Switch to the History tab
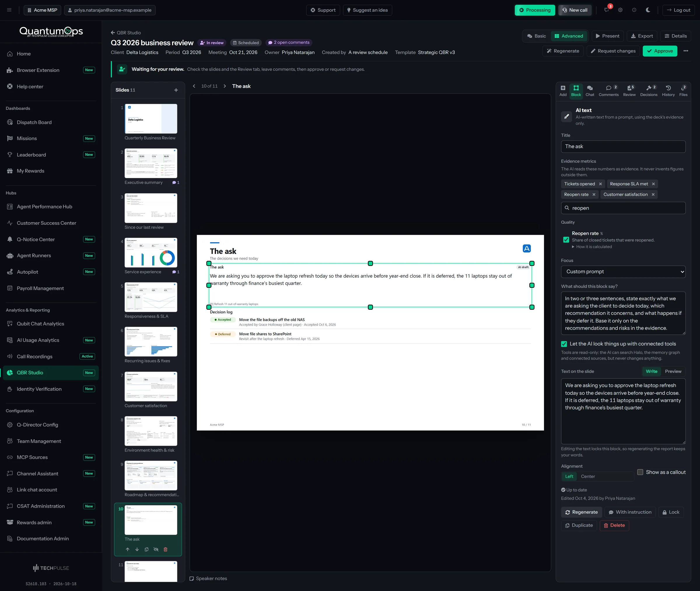The image size is (700, 591). [x=668, y=91]
